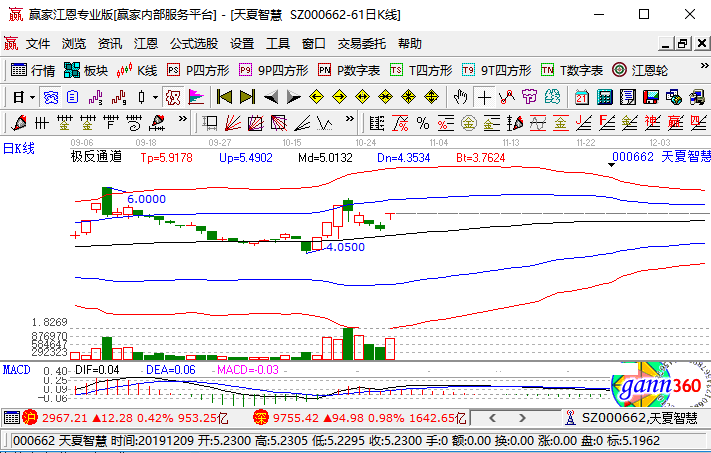Expand the middle drawing toolbar overflow chevron
Viewport: 711px width, 453px height.
349,119
